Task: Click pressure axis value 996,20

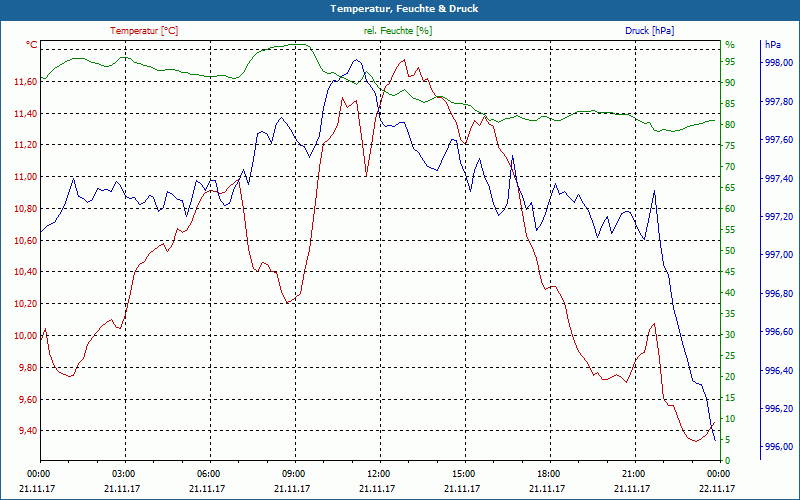Action: coord(779,409)
